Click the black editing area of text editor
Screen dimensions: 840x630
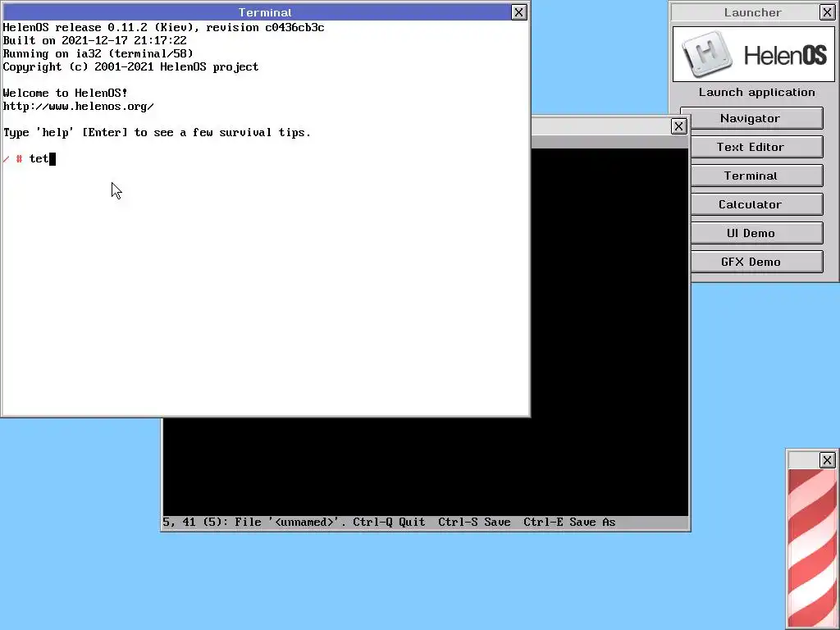click(609, 332)
